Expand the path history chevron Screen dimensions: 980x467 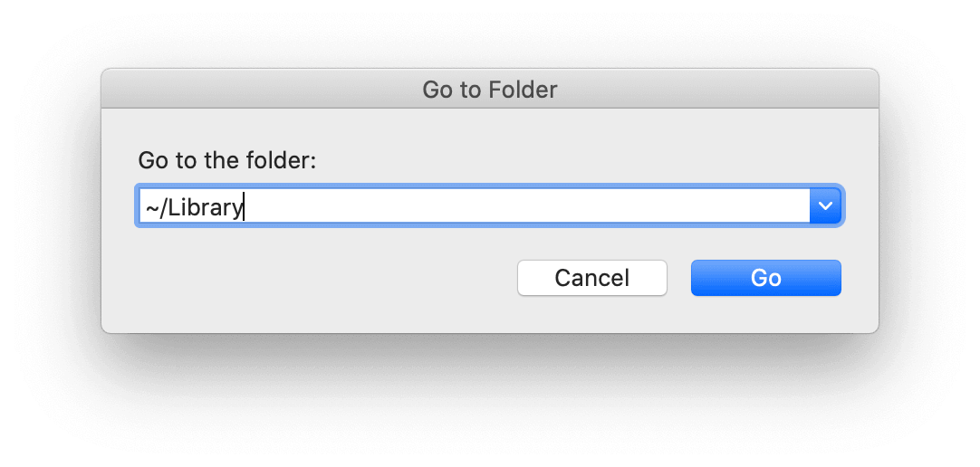point(825,206)
